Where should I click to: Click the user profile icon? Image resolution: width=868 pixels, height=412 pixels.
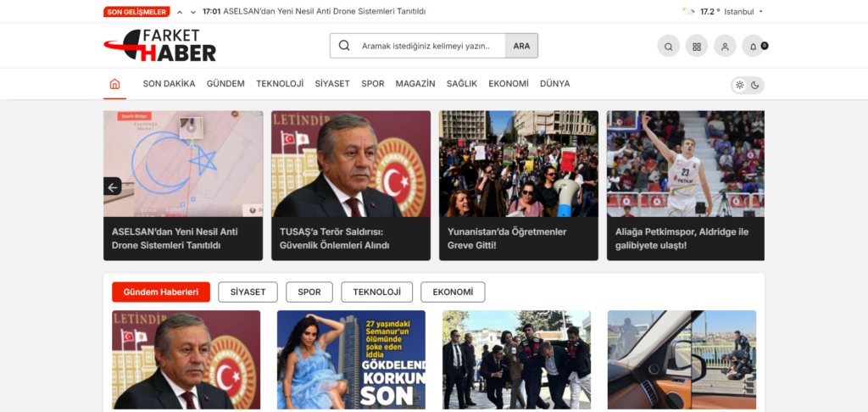(725, 47)
